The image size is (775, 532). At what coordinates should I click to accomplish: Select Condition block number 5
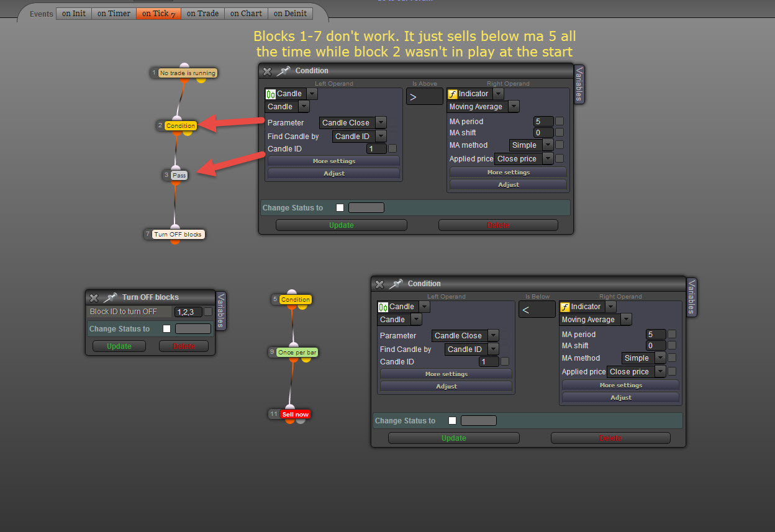click(x=296, y=299)
